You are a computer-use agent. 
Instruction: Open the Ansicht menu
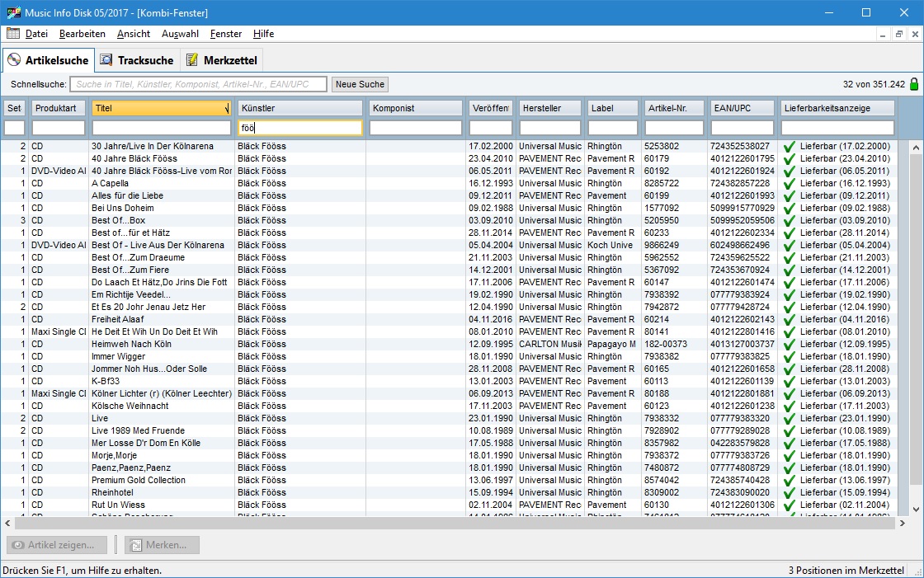134,34
